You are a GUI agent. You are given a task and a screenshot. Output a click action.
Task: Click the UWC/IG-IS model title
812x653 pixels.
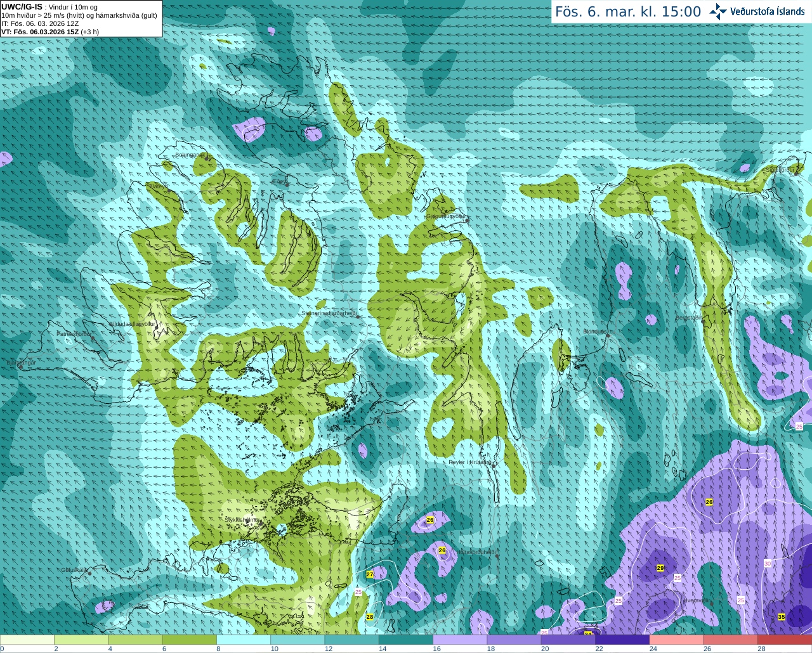click(22, 6)
